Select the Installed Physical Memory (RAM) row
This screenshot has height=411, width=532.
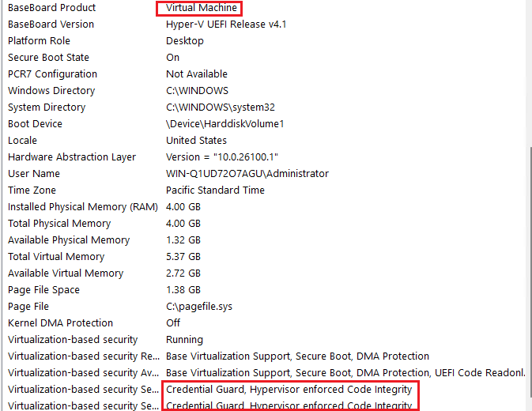[83, 207]
